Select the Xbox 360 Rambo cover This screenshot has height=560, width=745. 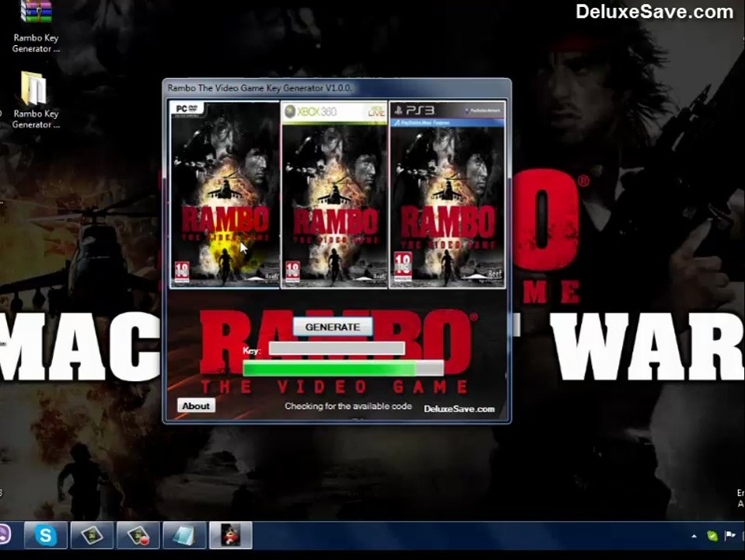pyautogui.click(x=334, y=194)
